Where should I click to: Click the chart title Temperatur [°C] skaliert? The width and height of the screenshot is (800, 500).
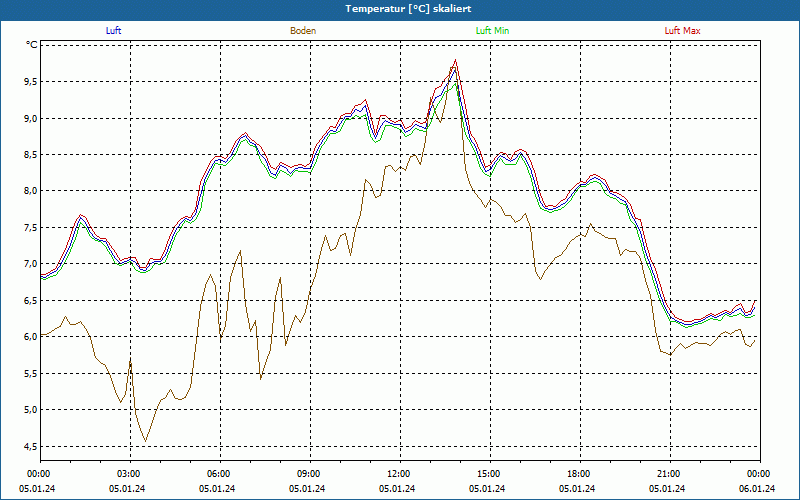pyautogui.click(x=408, y=9)
